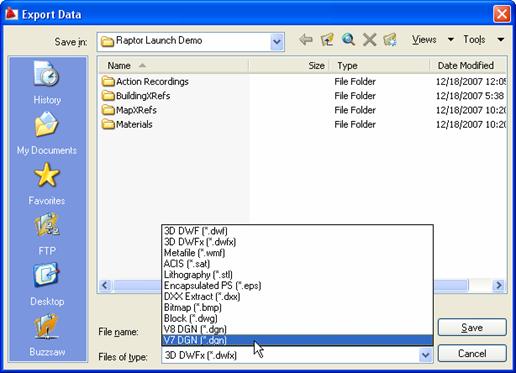The height and width of the screenshot is (373, 516).
Task: Select the Materials folder icon
Action: 108,124
